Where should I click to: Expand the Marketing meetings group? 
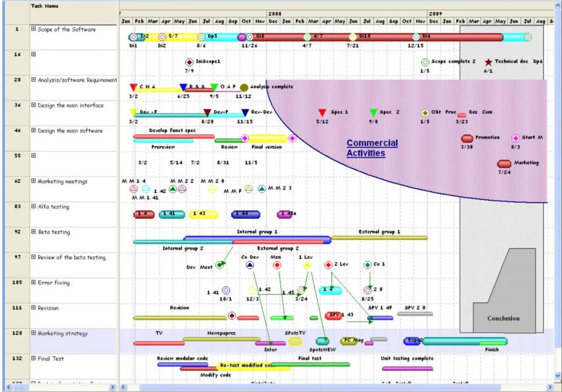point(33,181)
